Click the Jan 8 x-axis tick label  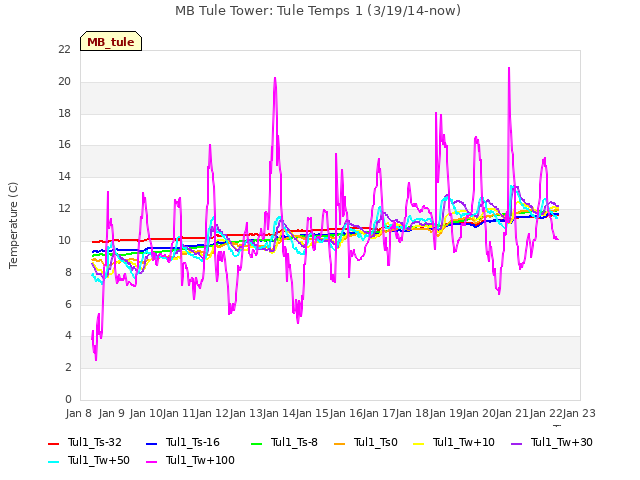point(79,413)
